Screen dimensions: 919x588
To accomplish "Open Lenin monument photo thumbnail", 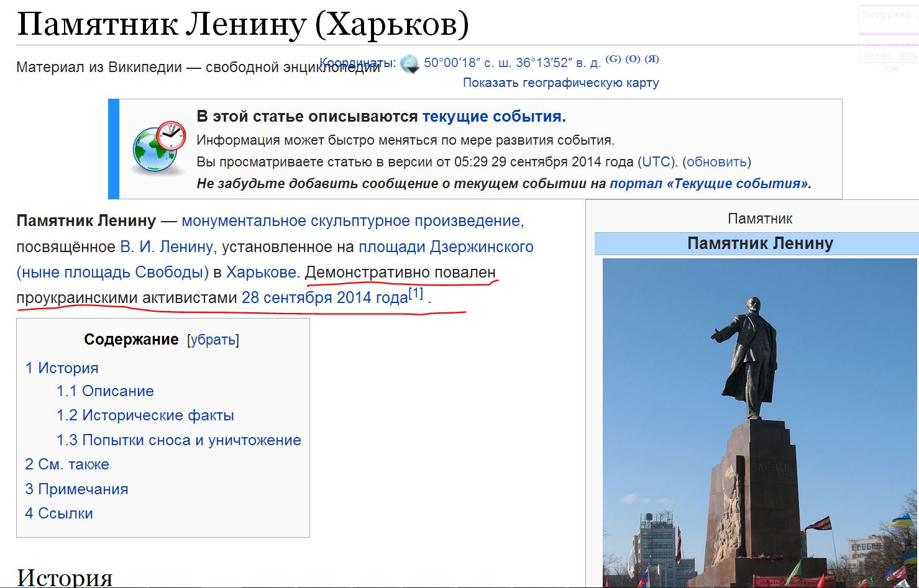I will pos(759,422).
